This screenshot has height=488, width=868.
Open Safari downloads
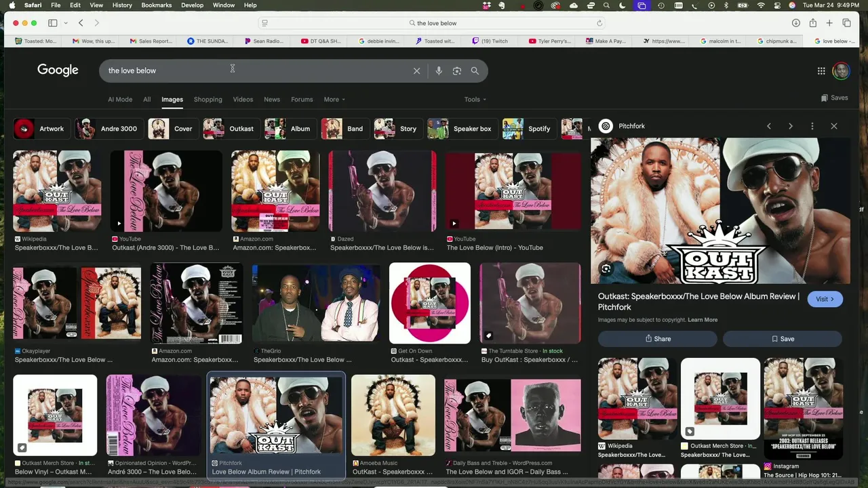click(795, 23)
